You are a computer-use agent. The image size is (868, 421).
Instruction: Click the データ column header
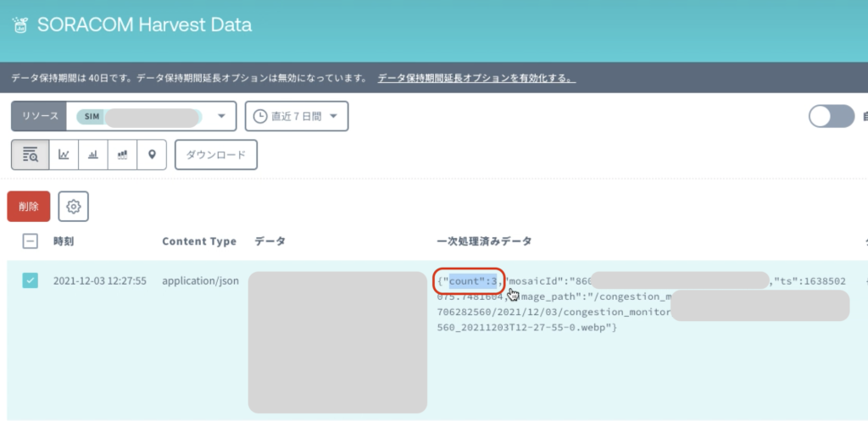[270, 241]
